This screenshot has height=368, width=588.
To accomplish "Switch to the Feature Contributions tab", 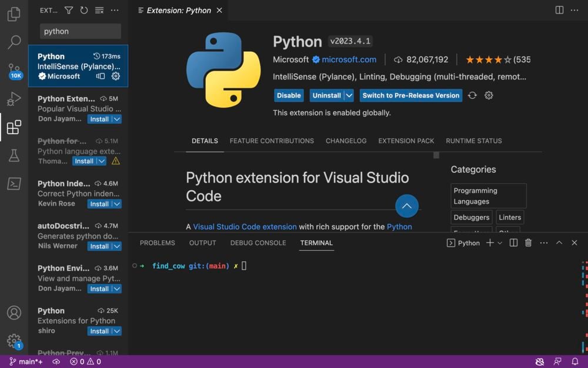I will coord(271,141).
